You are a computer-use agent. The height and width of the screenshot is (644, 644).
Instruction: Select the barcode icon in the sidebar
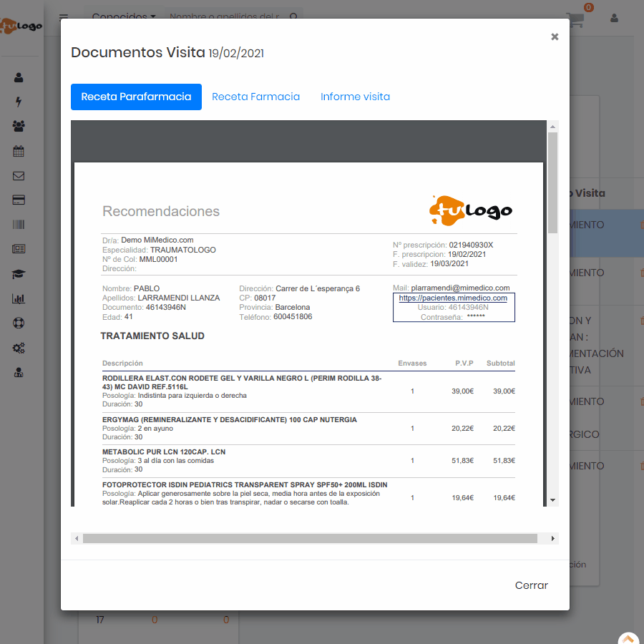coord(19,225)
